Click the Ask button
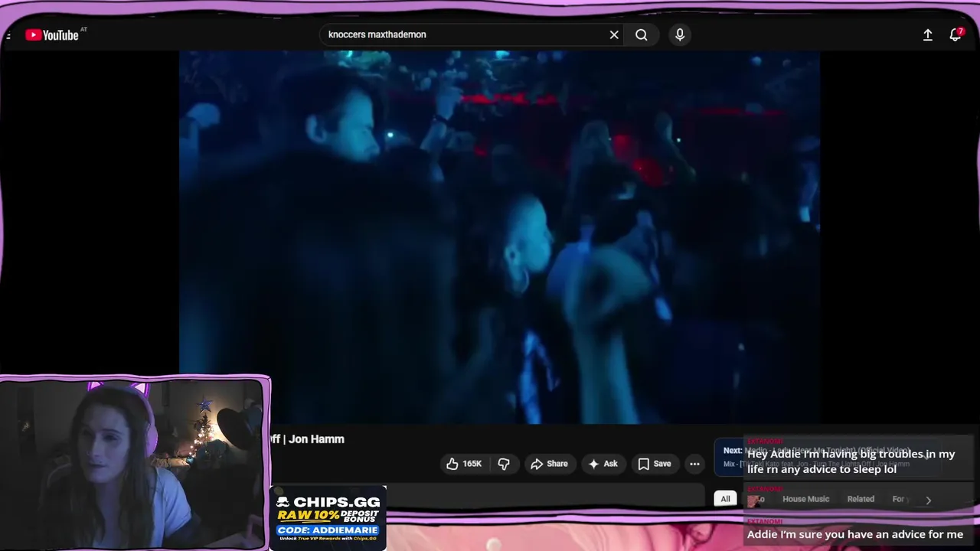 point(603,464)
